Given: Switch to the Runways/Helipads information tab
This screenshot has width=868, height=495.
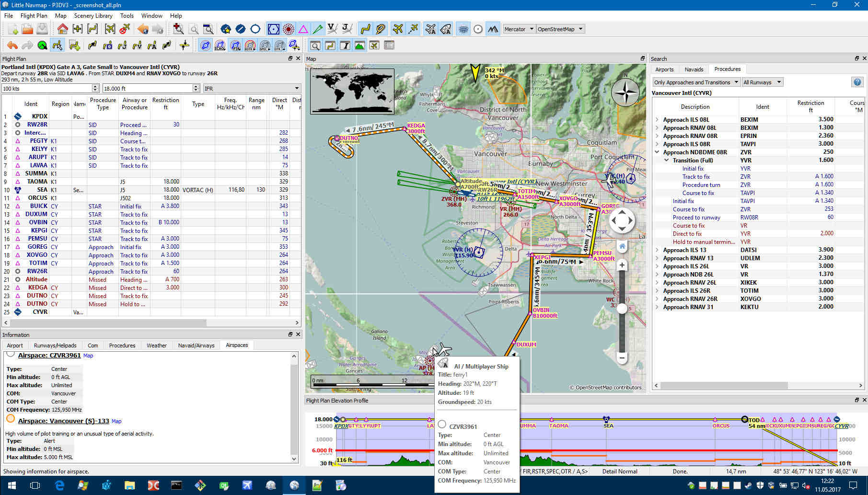Looking at the screenshot, I should coord(55,345).
